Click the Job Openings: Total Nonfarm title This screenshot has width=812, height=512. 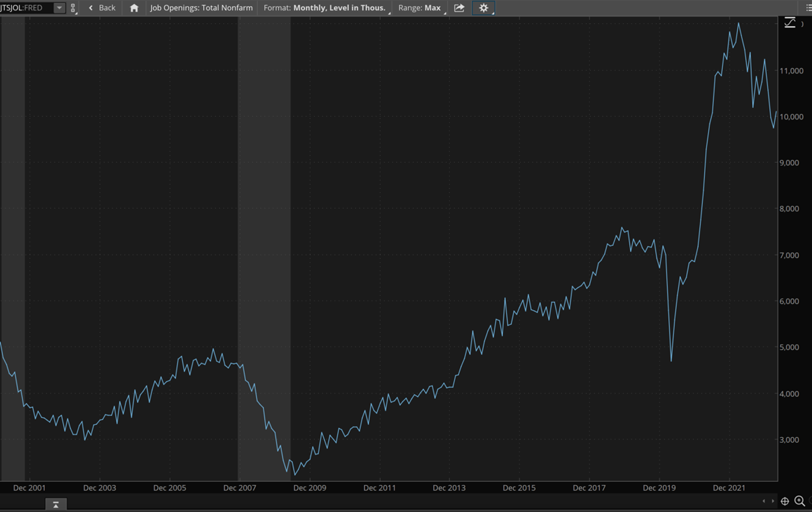(201, 8)
